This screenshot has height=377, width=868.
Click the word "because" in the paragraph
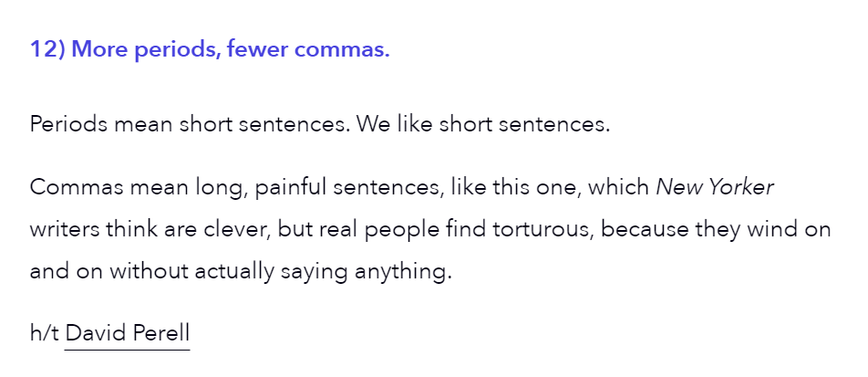click(x=645, y=229)
